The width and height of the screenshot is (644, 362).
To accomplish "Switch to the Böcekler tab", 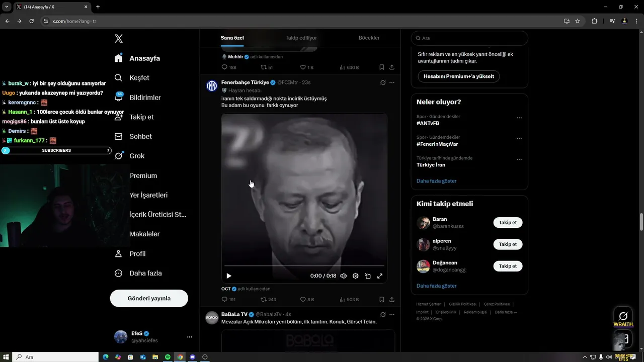I will [x=369, y=38].
